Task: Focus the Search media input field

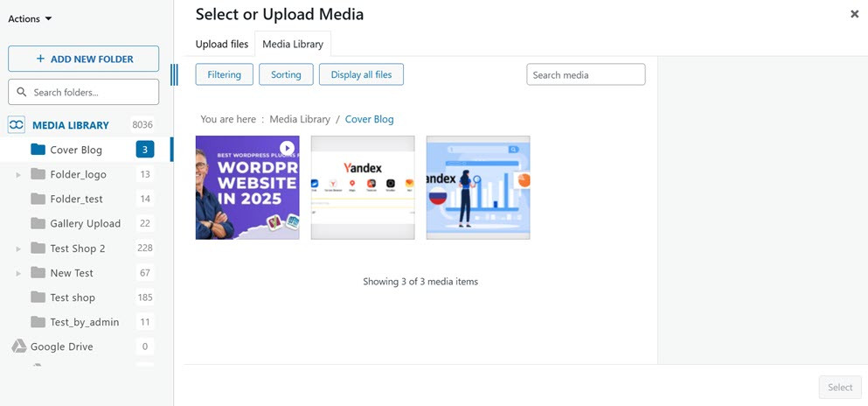Action: coord(586,74)
